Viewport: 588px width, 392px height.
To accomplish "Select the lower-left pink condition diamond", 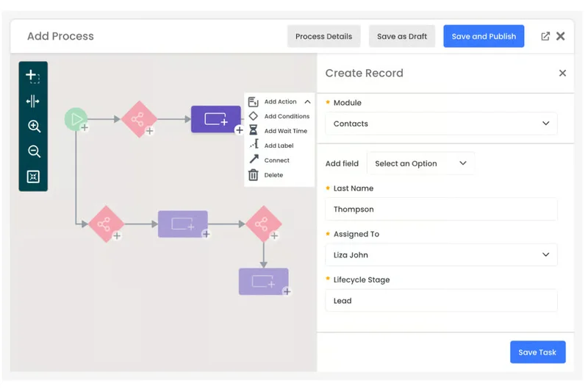I will tap(106, 224).
